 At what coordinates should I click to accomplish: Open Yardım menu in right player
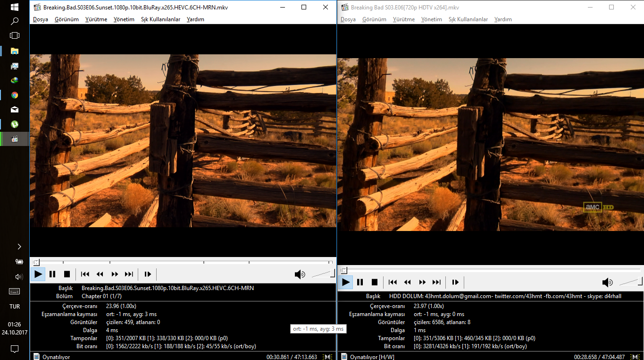pyautogui.click(x=503, y=19)
